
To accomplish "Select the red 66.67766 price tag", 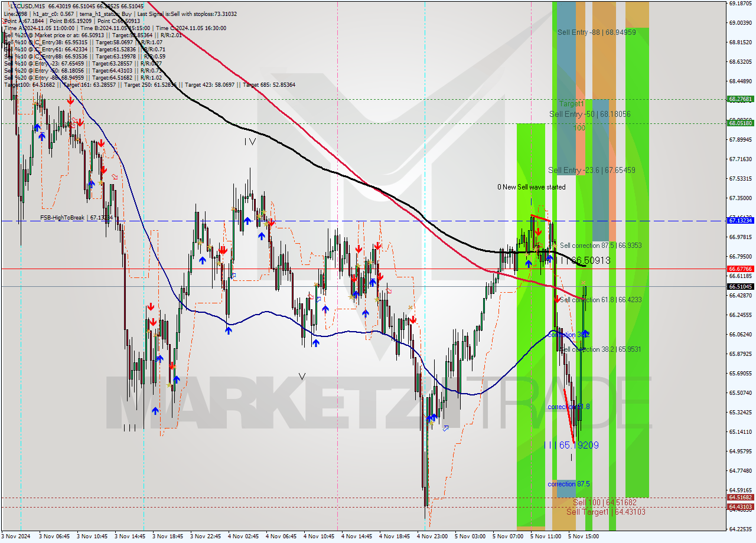I will point(740,269).
